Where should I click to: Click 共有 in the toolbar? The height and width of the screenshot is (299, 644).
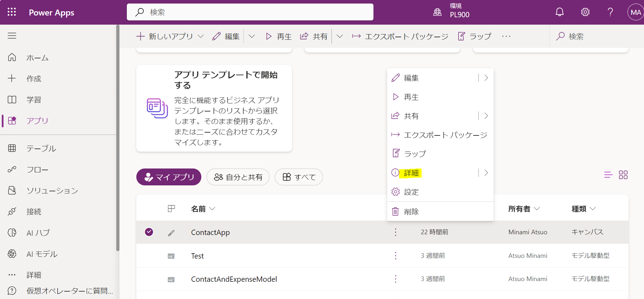pos(314,36)
